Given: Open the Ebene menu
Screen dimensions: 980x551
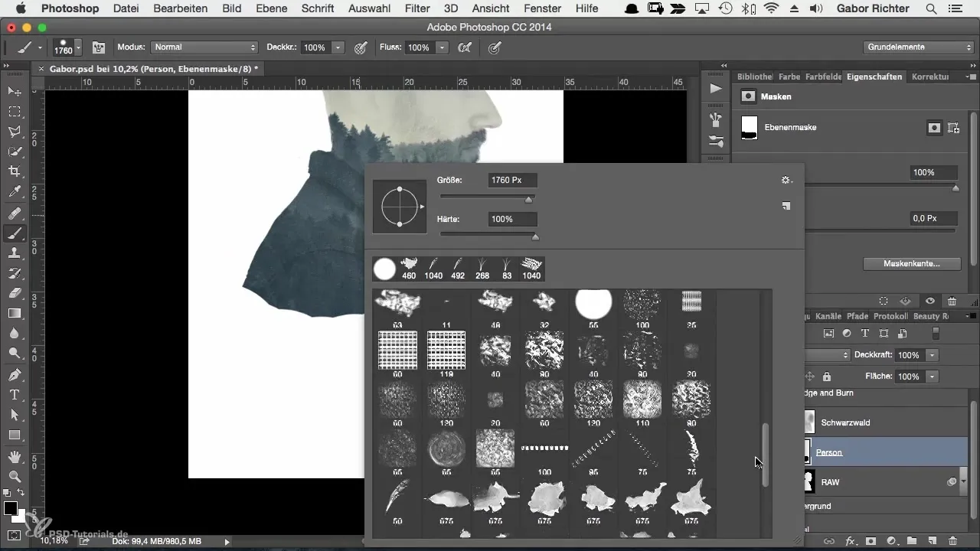Looking at the screenshot, I should coord(272,8).
